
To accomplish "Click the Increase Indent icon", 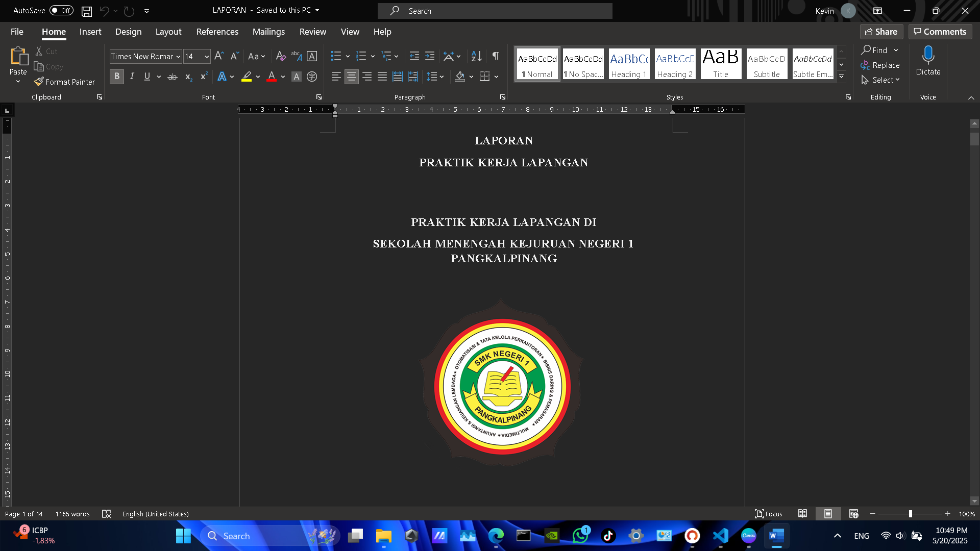I will tap(430, 56).
